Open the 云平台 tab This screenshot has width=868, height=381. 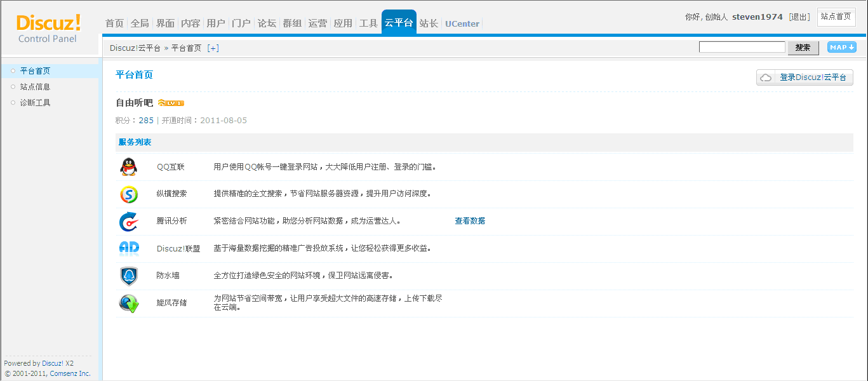coord(399,23)
